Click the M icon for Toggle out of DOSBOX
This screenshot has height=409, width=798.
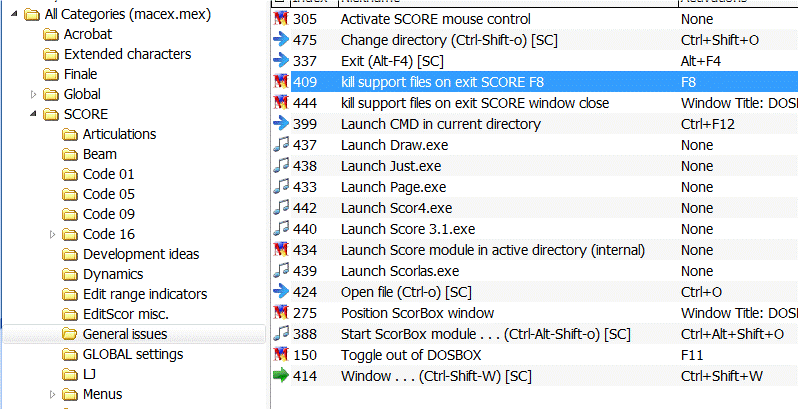point(281,355)
